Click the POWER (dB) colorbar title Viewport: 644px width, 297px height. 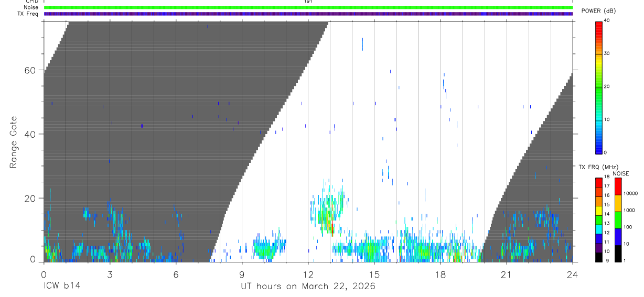598,11
